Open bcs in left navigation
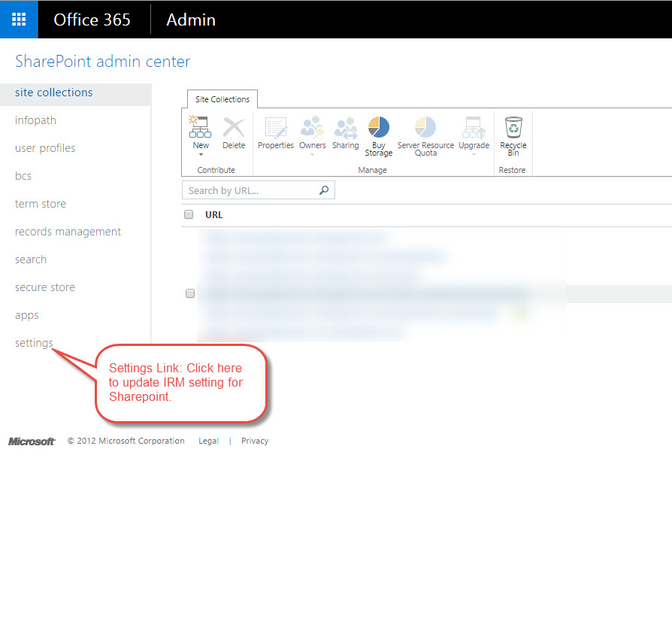The height and width of the screenshot is (634, 672). pos(23,176)
